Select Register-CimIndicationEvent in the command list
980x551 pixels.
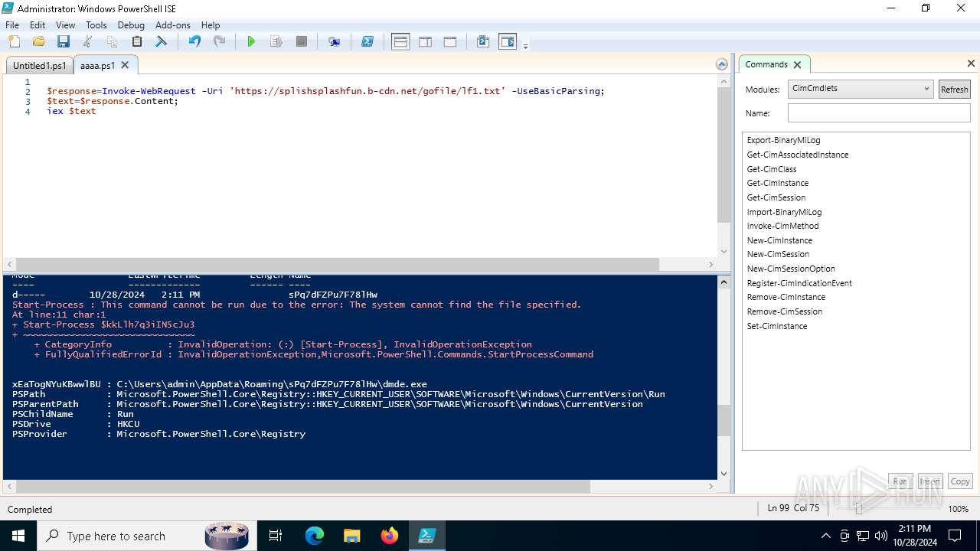click(799, 283)
